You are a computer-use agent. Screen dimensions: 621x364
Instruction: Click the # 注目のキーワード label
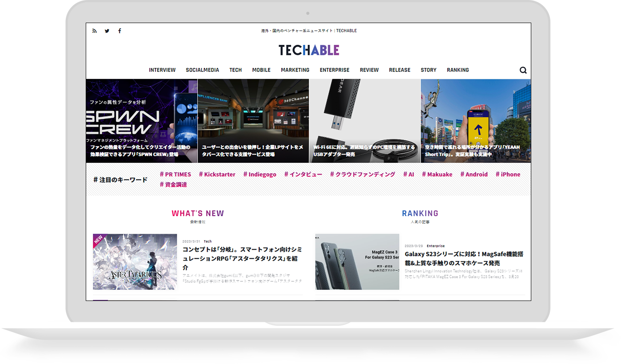click(120, 180)
